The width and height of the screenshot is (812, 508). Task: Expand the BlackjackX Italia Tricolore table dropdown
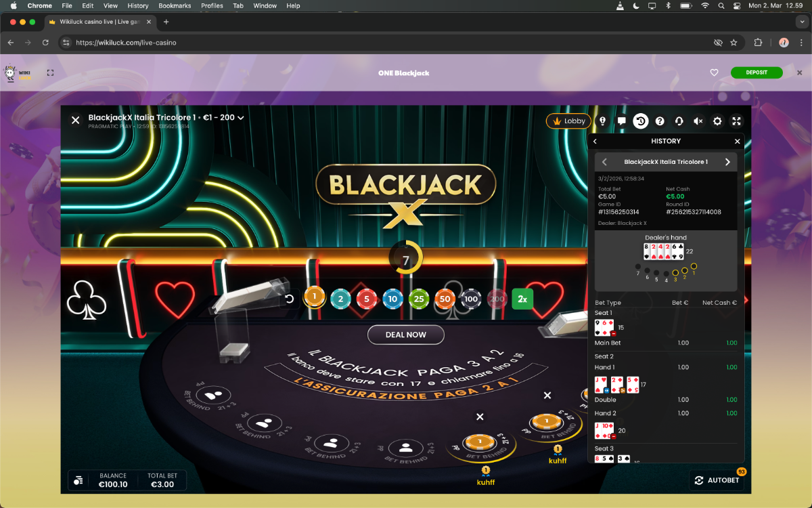(240, 118)
